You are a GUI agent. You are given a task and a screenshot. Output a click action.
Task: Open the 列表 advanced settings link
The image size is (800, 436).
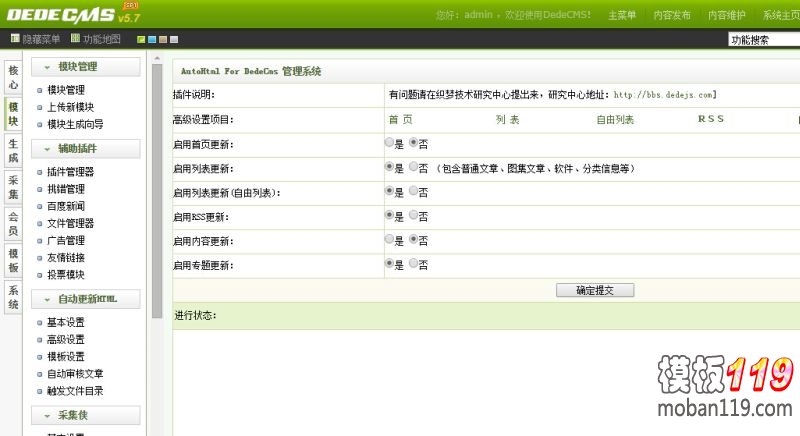coord(508,120)
